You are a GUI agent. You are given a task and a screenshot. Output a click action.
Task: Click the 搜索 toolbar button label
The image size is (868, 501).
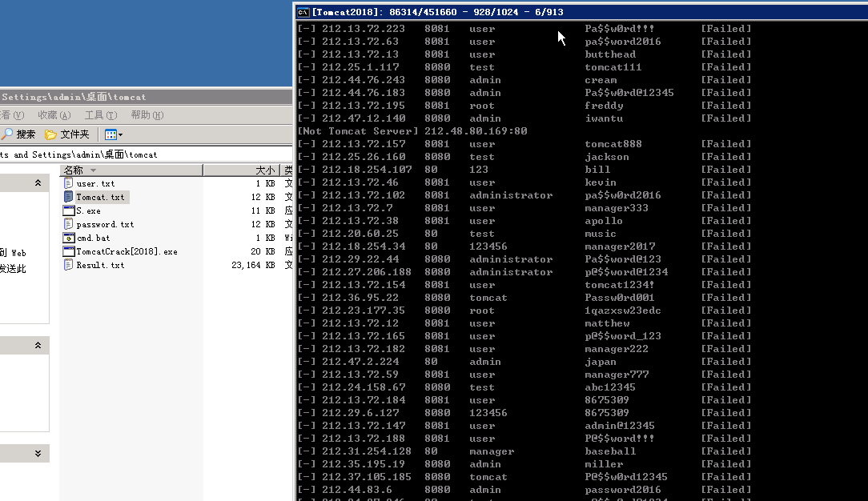pyautogui.click(x=26, y=134)
